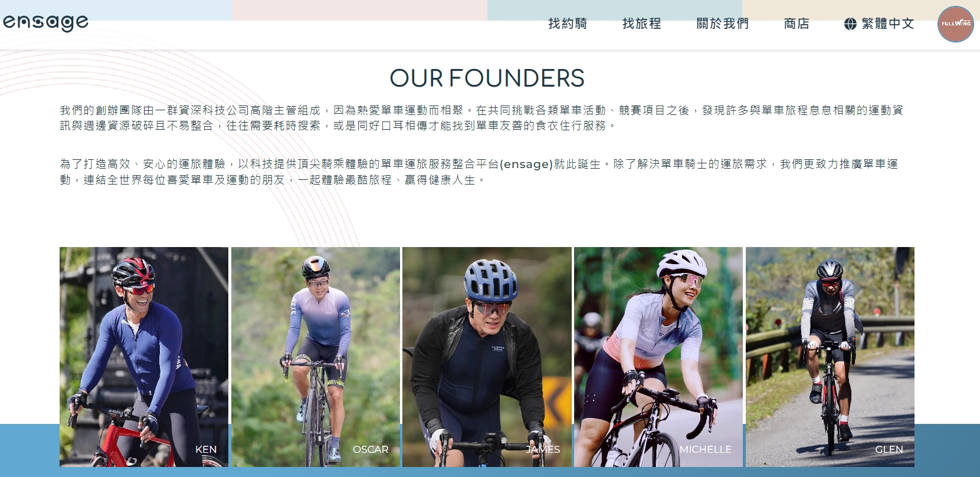Click the KEN name label

[x=206, y=449]
